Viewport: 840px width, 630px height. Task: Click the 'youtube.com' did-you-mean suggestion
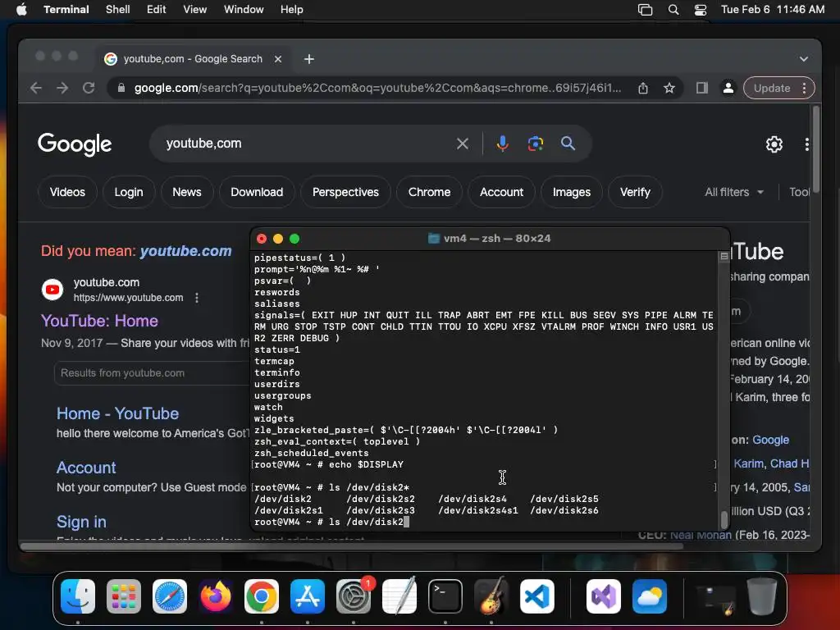tap(186, 251)
